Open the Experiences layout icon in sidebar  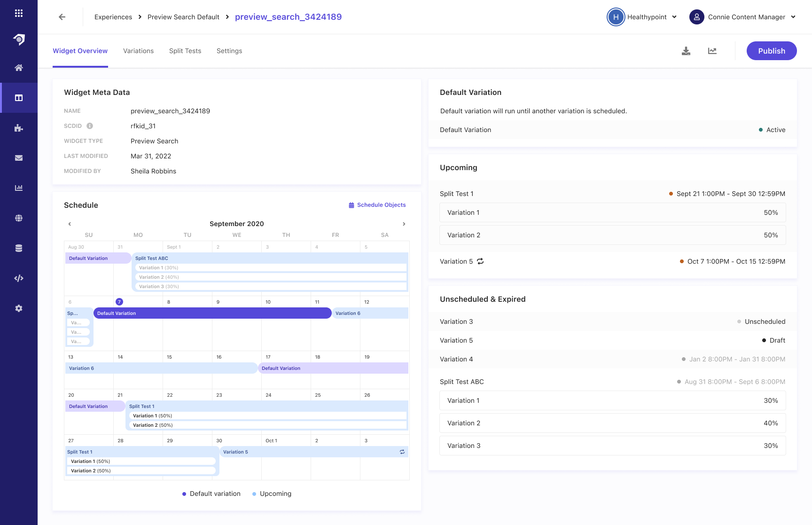pyautogui.click(x=19, y=98)
